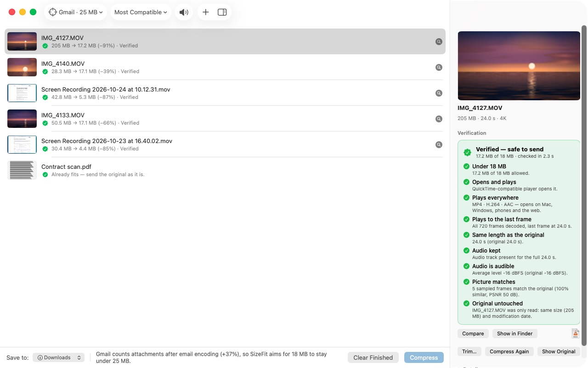This screenshot has width=588, height=368.
Task: Click the Same length as the original text
Action: tap(508, 235)
